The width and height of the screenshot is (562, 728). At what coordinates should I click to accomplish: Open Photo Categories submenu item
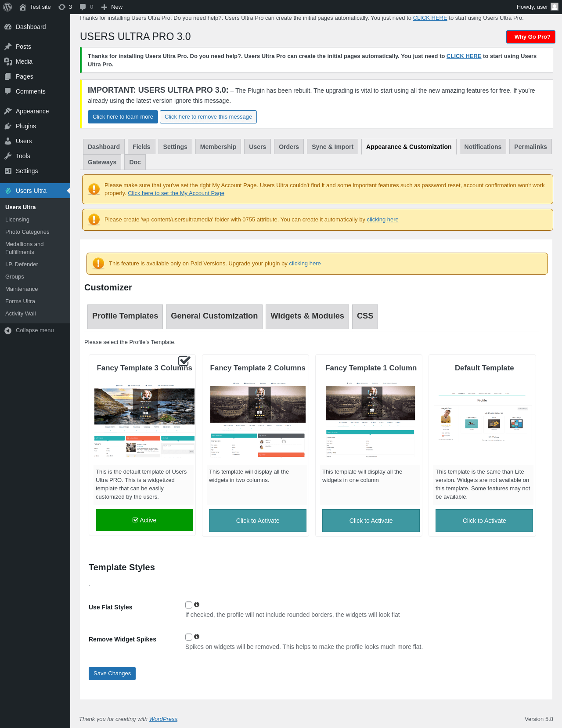[x=27, y=232]
